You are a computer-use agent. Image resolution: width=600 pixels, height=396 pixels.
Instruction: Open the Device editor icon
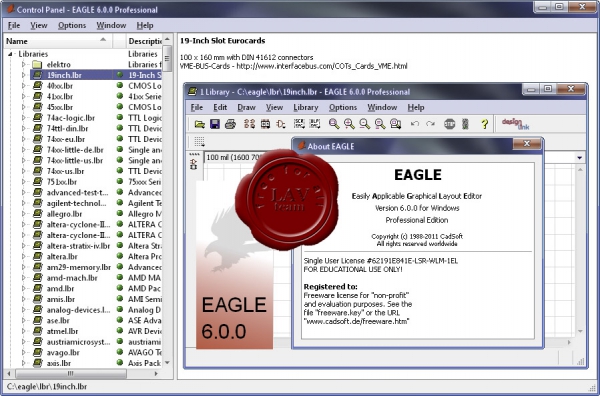click(x=249, y=124)
